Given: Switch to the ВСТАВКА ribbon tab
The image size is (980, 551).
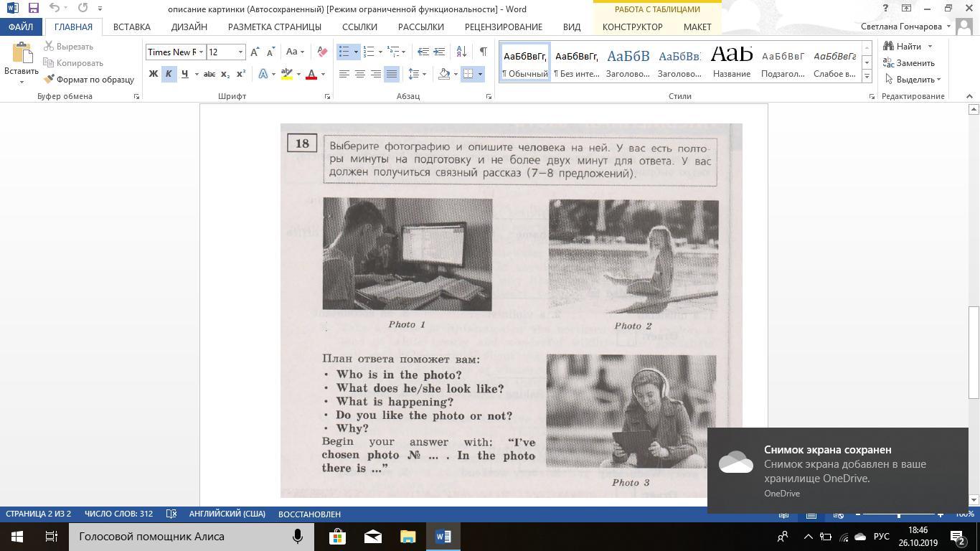Looking at the screenshot, I should click(x=131, y=27).
